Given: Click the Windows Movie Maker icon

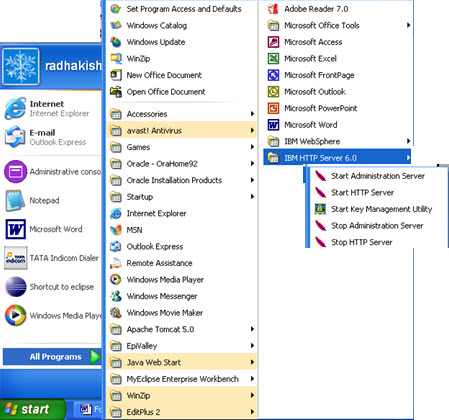Looking at the screenshot, I should pos(116,313).
